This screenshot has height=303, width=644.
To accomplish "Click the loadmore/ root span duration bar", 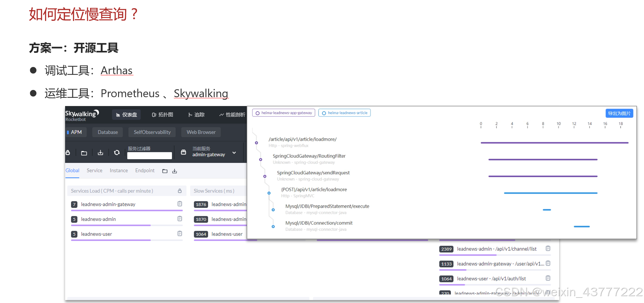I will coord(555,143).
